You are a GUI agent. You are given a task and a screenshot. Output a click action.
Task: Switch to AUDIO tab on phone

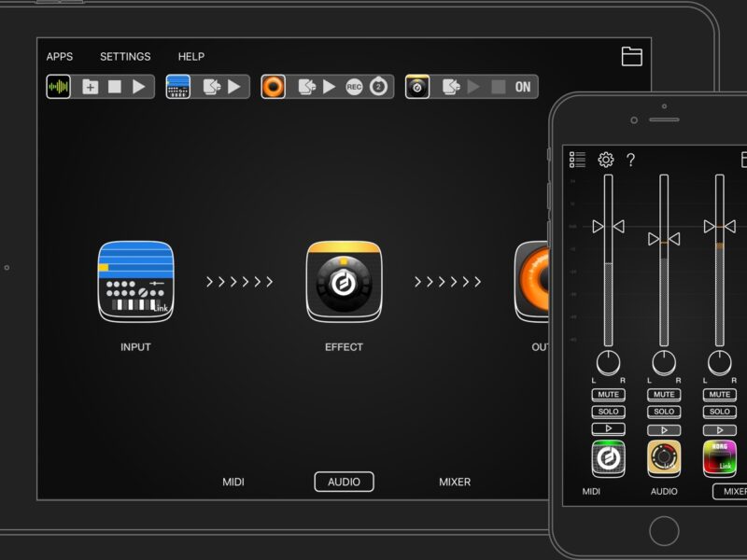click(x=664, y=492)
